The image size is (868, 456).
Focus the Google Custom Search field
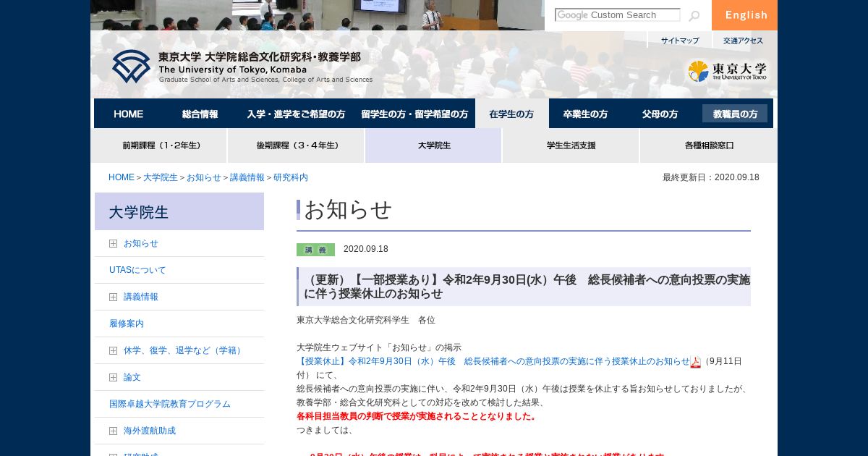pos(617,15)
